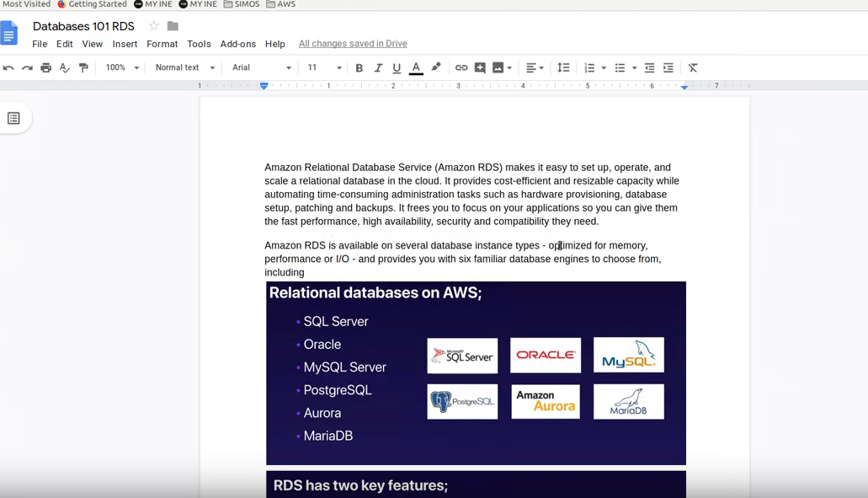Insert an image into the document

tap(498, 67)
